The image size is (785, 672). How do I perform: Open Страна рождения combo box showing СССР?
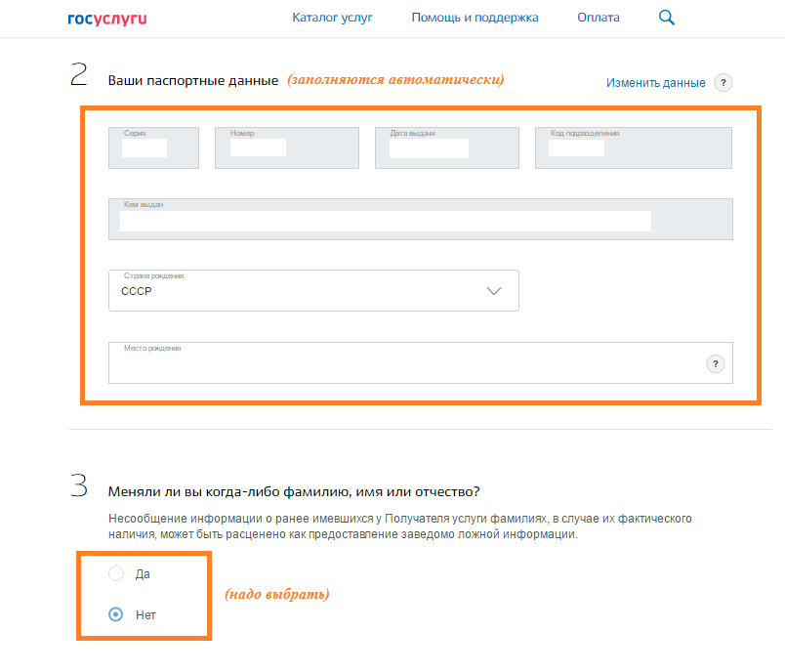coord(313,290)
